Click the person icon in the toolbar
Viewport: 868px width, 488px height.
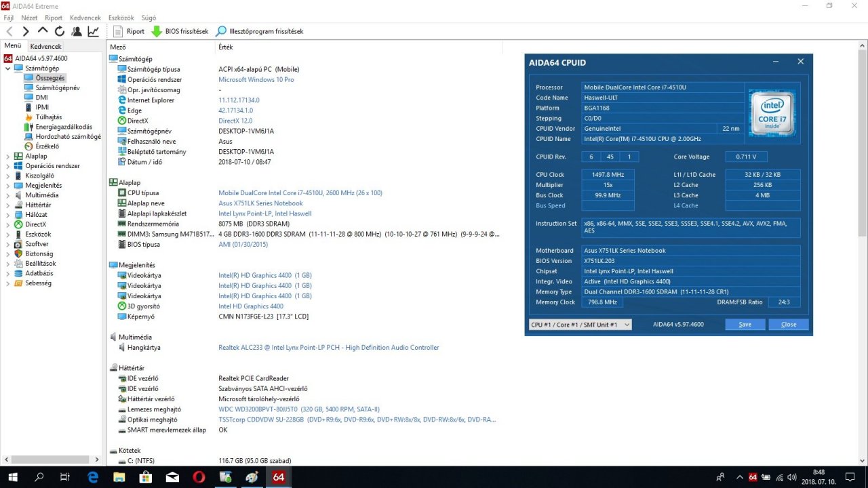(77, 31)
